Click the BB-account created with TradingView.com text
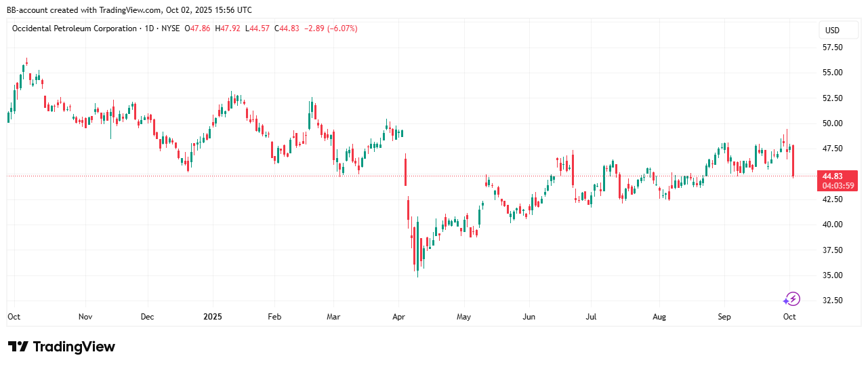This screenshot has width=868, height=367. 129,9
